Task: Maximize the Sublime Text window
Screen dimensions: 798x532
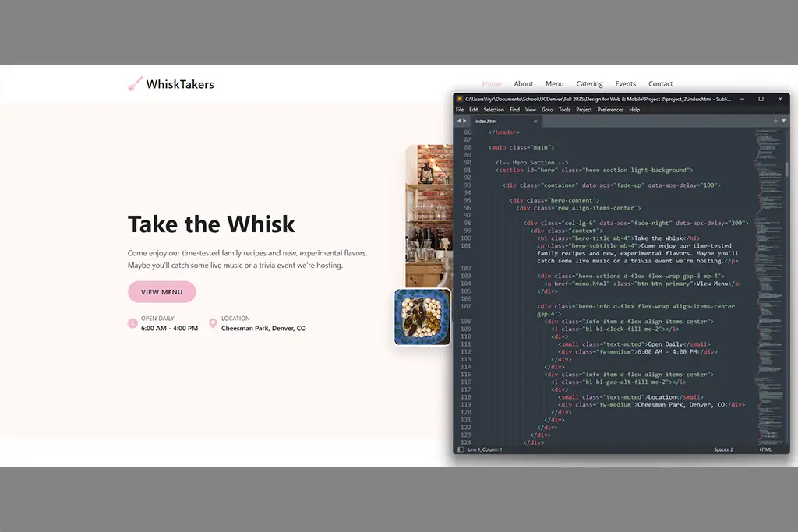Action: (761, 99)
